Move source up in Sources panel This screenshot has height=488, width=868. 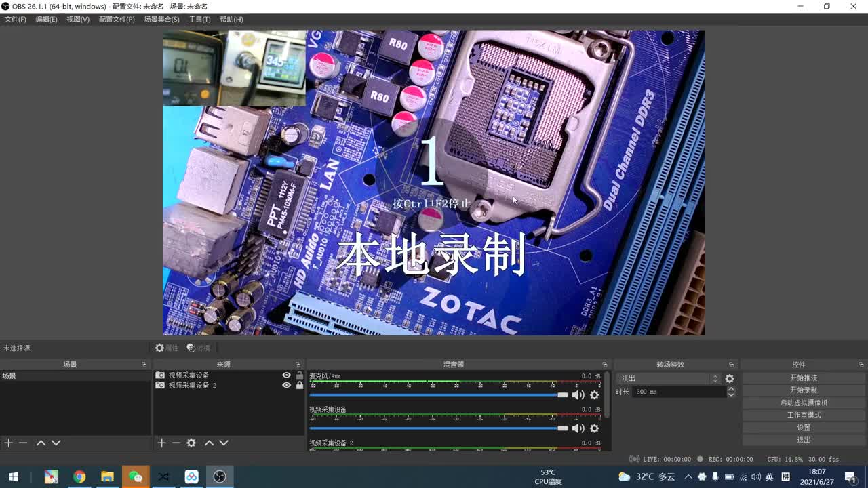coord(209,443)
